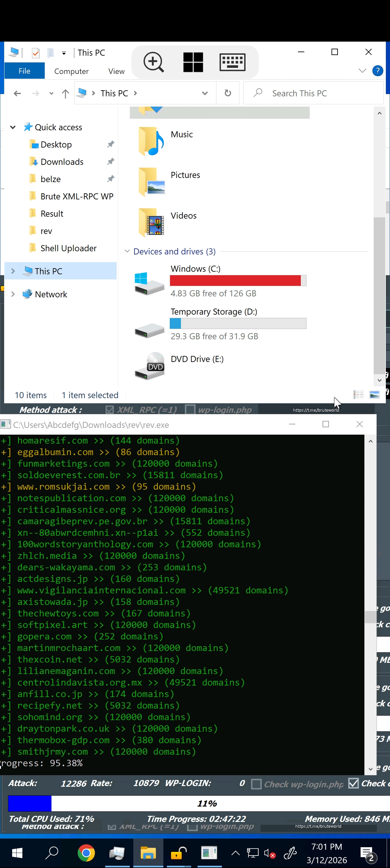Click the muted volume tray icon
390x868 pixels.
(x=270, y=853)
